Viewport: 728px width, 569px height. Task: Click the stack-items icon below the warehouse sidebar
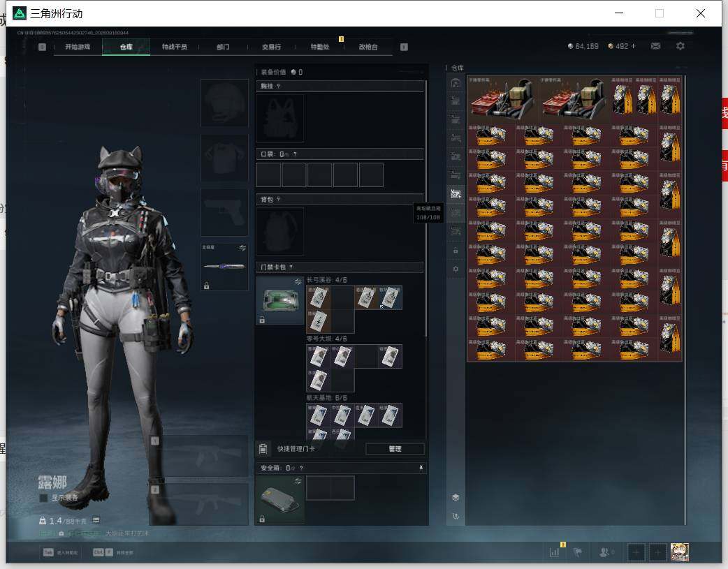[456, 498]
